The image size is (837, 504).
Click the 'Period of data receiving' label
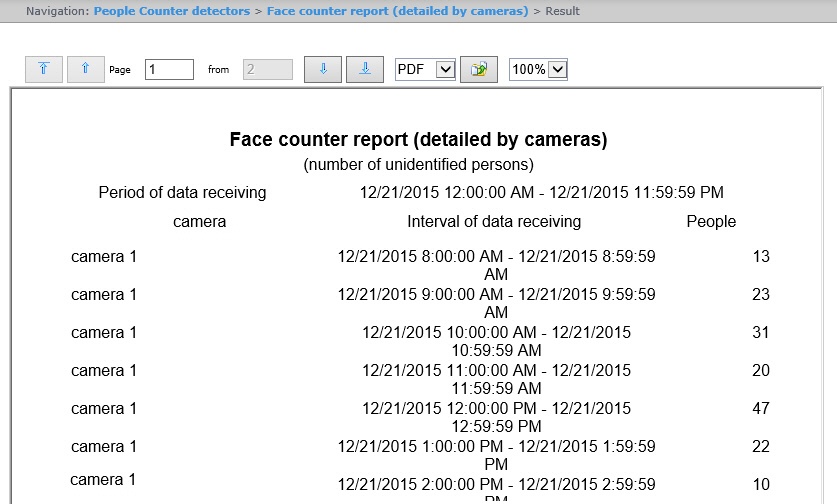pyautogui.click(x=182, y=192)
